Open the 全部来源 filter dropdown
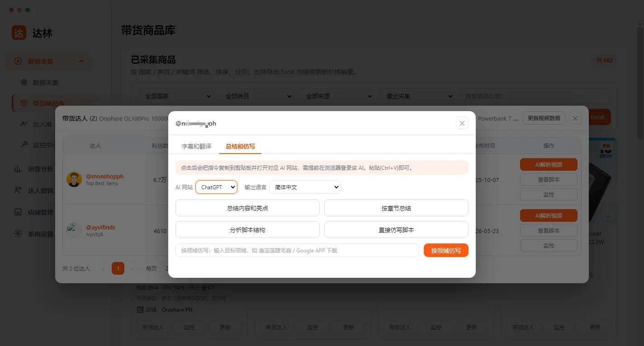644x346 pixels. (337, 96)
